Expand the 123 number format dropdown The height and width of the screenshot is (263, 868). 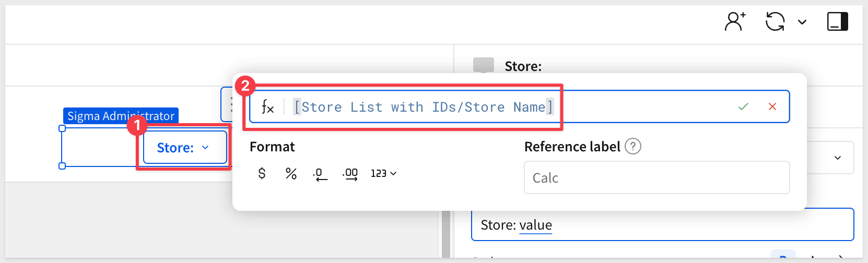[x=383, y=173]
